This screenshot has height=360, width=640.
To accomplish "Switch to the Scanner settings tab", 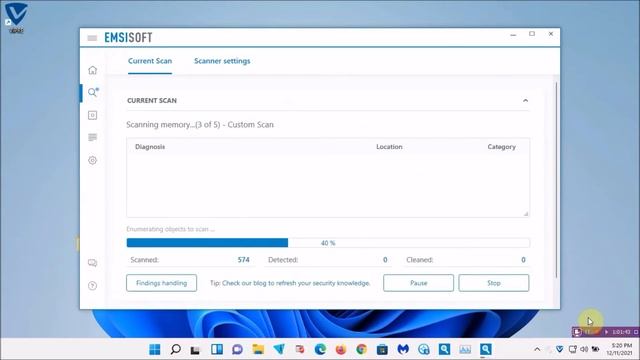I will (x=222, y=61).
